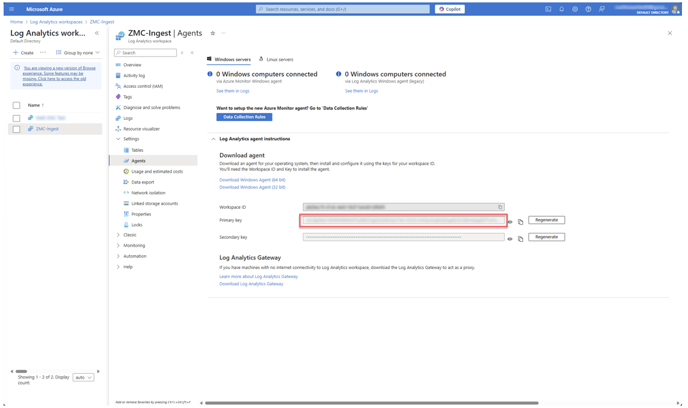This screenshot has height=408, width=688.
Task: Collapse the workspaces list pane
Action: (97, 33)
